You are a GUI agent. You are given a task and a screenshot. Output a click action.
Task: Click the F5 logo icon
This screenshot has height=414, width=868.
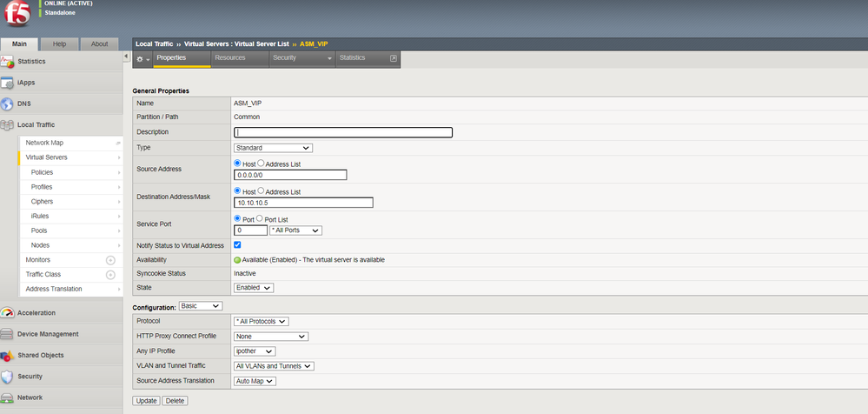pyautogui.click(x=17, y=13)
